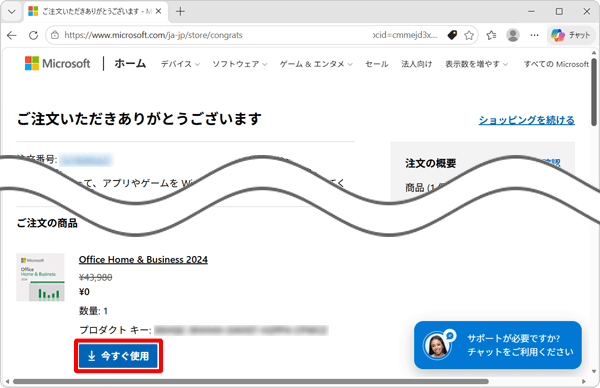Image resolution: width=600 pixels, height=388 pixels.
Task: Click the Microsoft logo
Action: point(57,64)
